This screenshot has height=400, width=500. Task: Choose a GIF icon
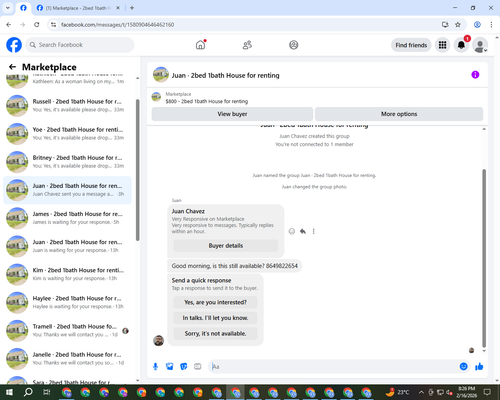coord(198,367)
